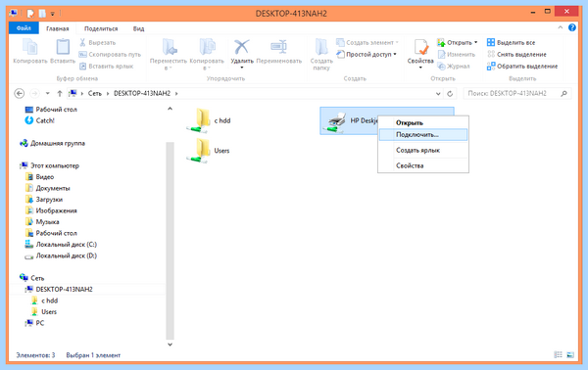Open Переместить в dropdown in ribbon

[x=169, y=54]
